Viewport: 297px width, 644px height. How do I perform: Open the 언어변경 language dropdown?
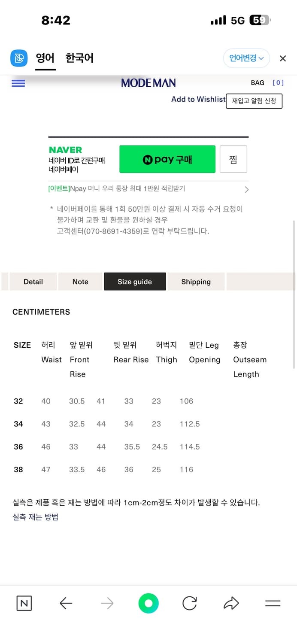pyautogui.click(x=246, y=58)
